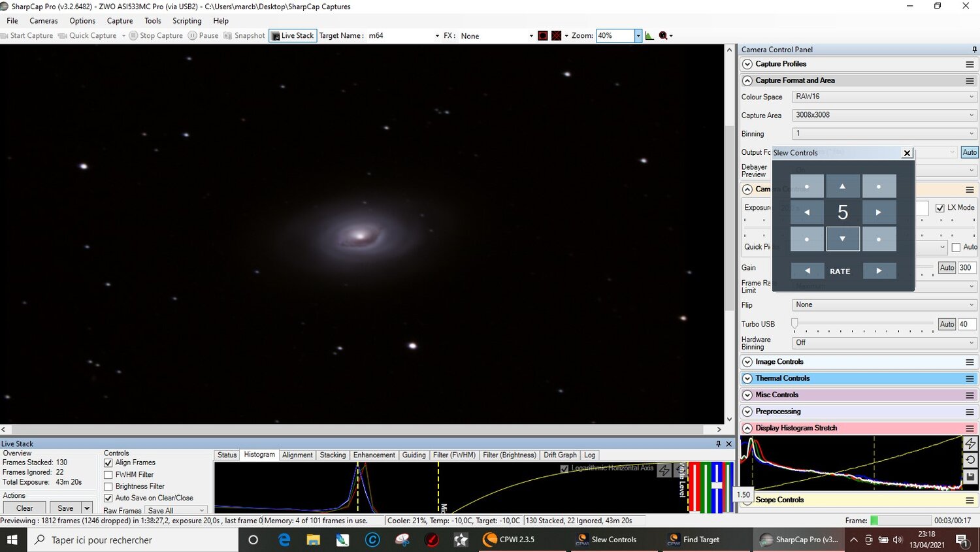Click the Live Stack toolbar button
This screenshot has width=980, height=552.
tap(293, 36)
